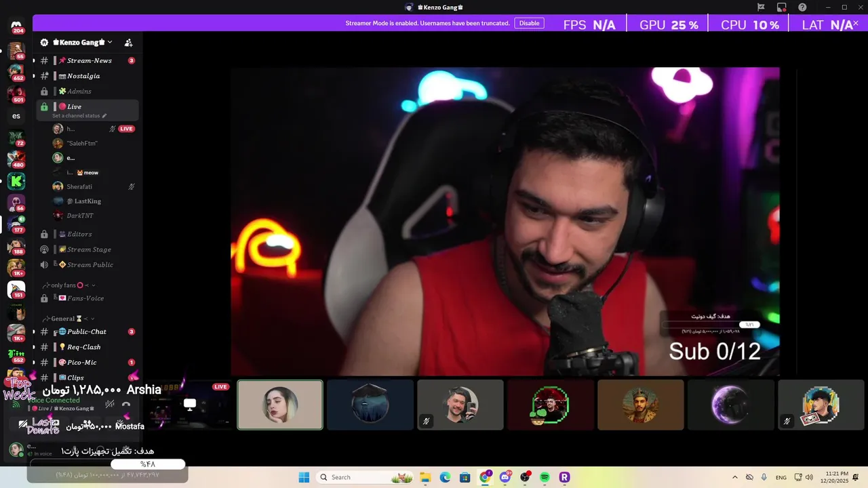Open Spotify on taskbar
The image size is (868, 488).
(x=545, y=477)
